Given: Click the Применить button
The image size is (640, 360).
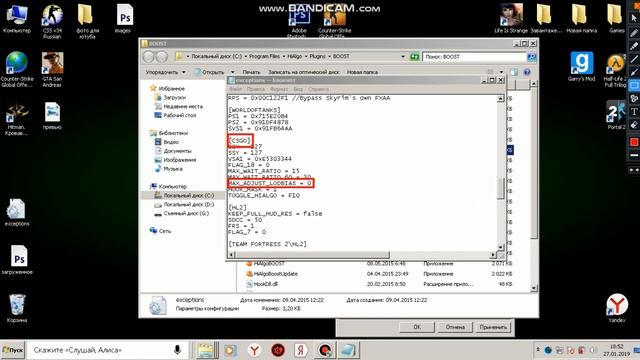Looking at the screenshot, I should coord(493,327).
